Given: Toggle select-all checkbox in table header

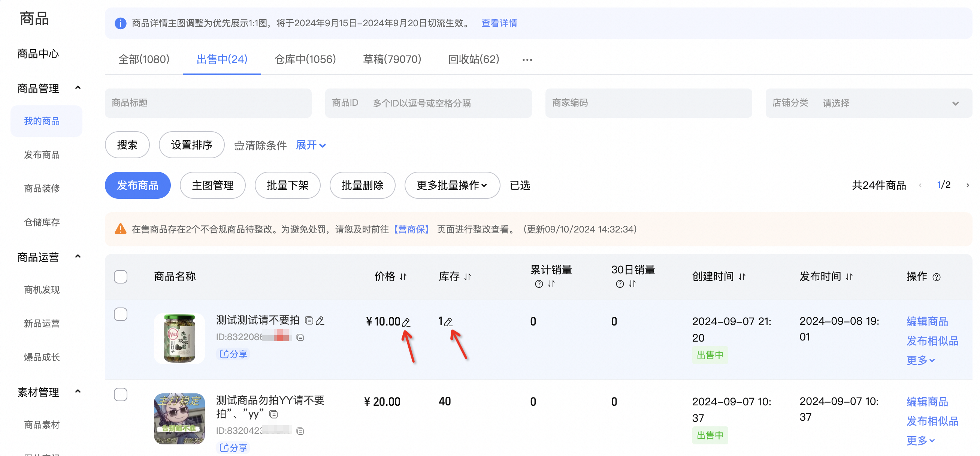Looking at the screenshot, I should point(121,277).
